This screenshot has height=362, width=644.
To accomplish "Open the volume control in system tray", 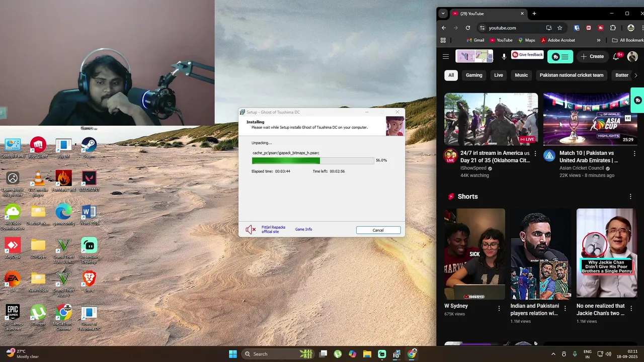I will [x=608, y=354].
